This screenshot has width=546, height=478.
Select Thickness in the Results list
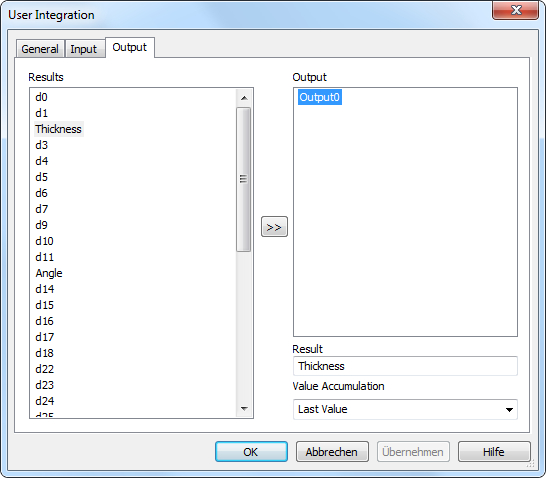click(x=58, y=129)
